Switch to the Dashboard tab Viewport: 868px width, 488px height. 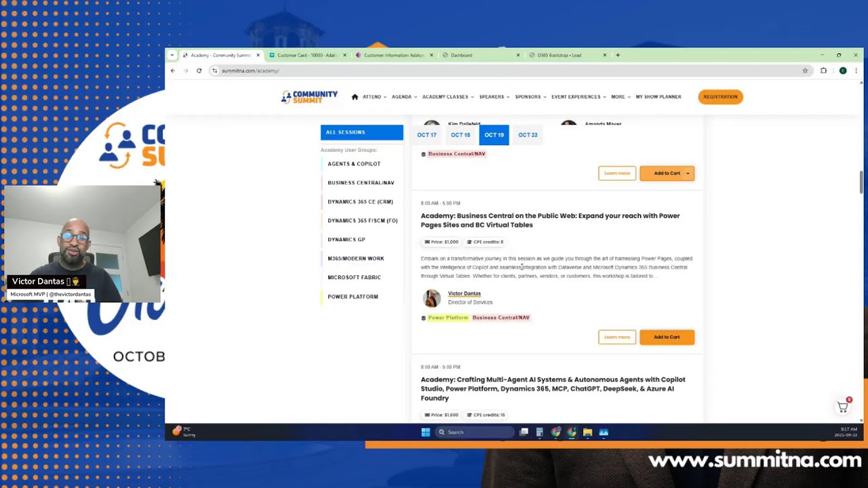(480, 55)
